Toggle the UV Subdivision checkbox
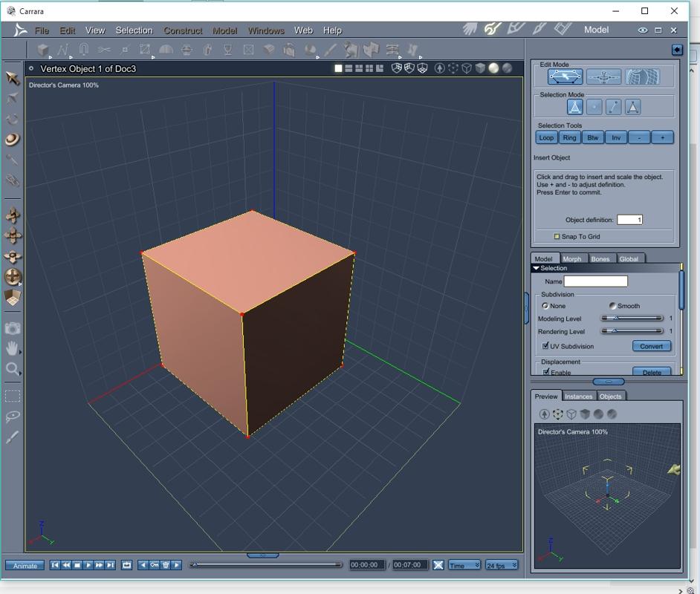 546,346
